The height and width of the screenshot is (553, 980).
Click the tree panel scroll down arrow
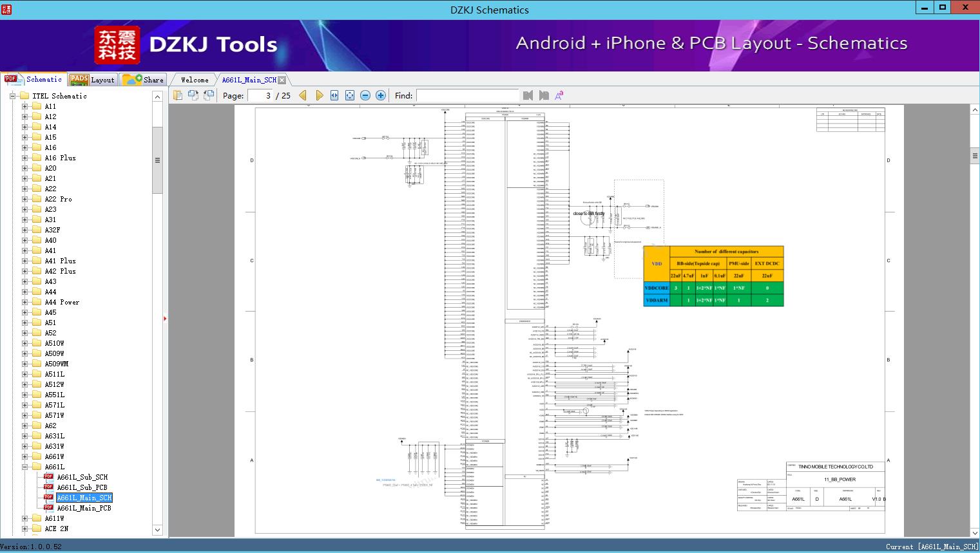pos(157,530)
